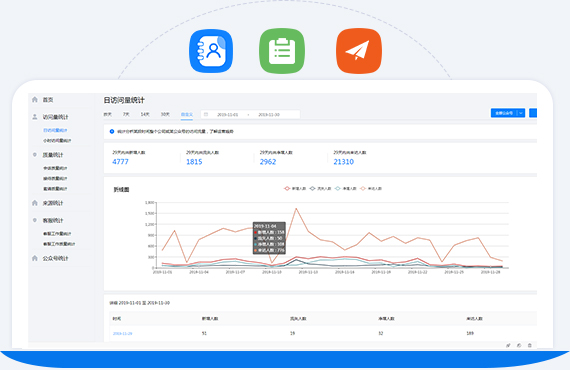570x370 pixels.
Task: Toggle the 净增人数 teal legend series
Action: pos(345,188)
